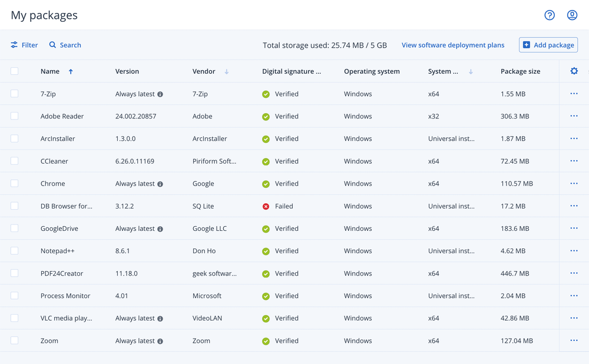The width and height of the screenshot is (589, 364).
Task: Click the Piriform Soft... vendor cell
Action: [214, 161]
